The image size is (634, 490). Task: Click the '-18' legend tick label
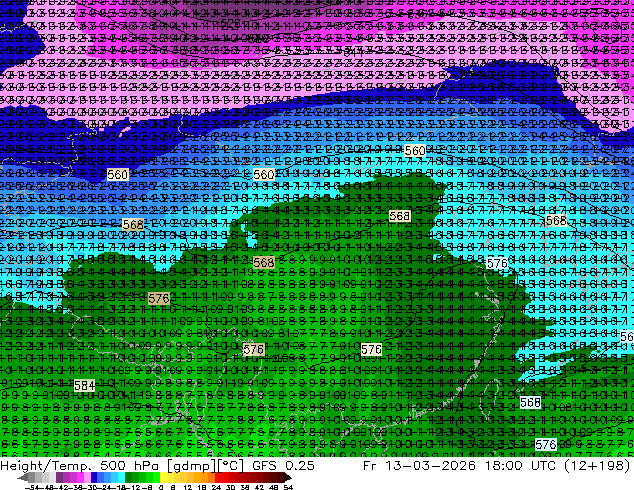(121, 488)
